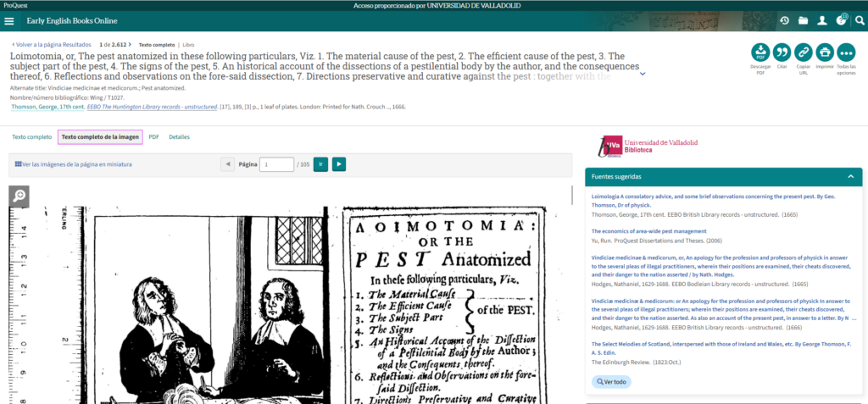The width and height of the screenshot is (868, 404).
Task: Click the page number input field
Action: click(x=276, y=164)
